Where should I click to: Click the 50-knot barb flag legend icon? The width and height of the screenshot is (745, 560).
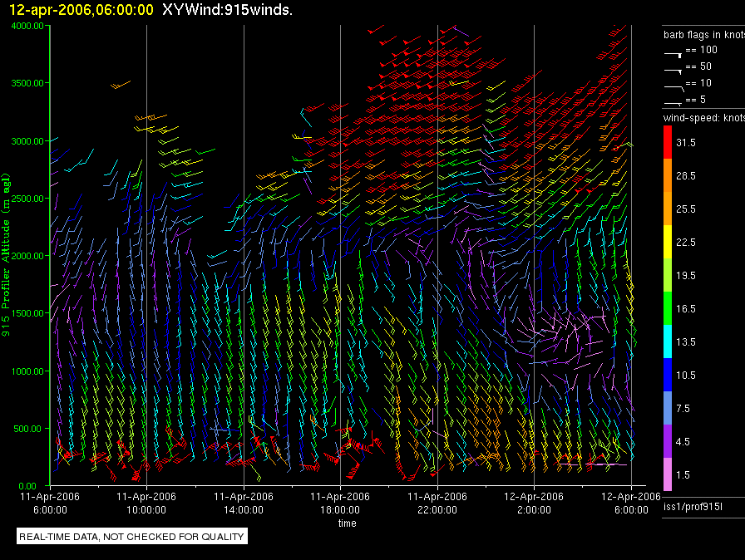(673, 71)
